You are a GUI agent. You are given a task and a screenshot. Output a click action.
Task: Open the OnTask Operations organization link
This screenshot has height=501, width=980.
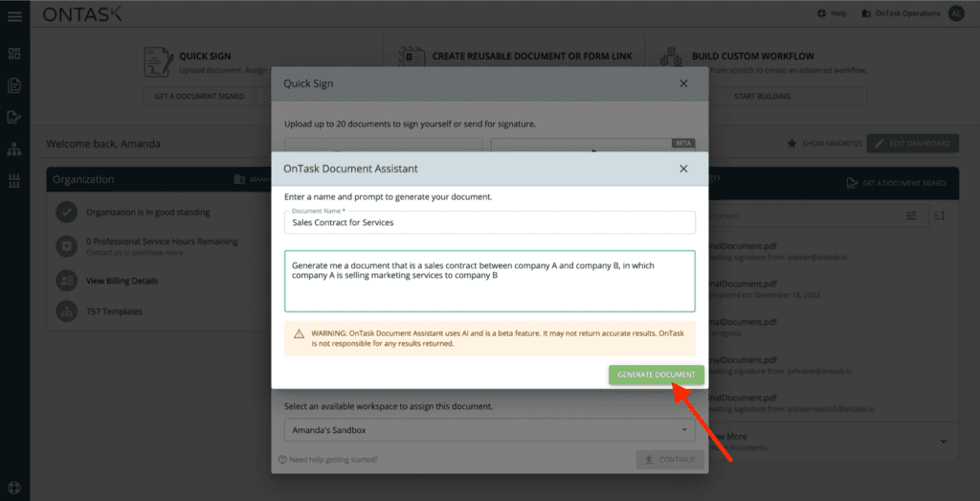click(901, 13)
